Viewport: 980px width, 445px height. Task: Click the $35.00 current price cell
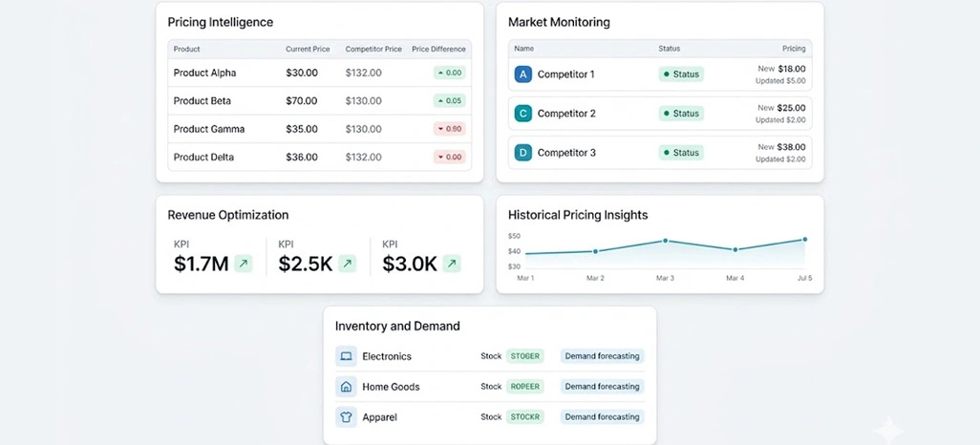coord(302,129)
